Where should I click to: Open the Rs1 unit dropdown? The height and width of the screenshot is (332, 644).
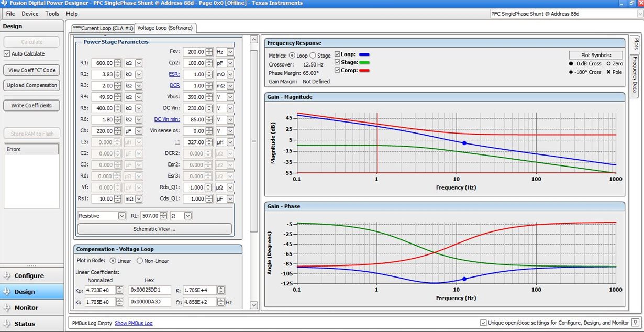[139, 199]
